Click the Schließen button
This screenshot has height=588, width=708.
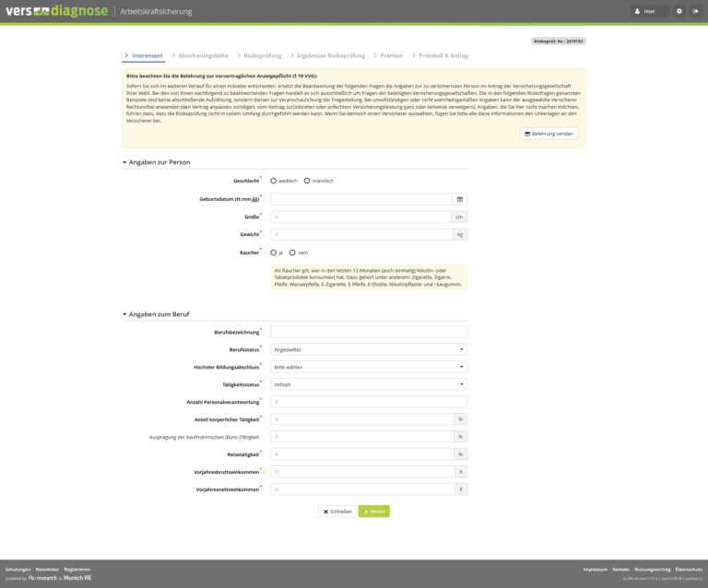(x=336, y=511)
